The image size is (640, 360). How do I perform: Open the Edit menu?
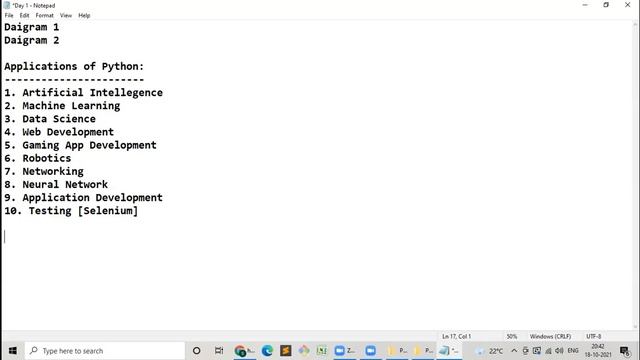click(24, 16)
